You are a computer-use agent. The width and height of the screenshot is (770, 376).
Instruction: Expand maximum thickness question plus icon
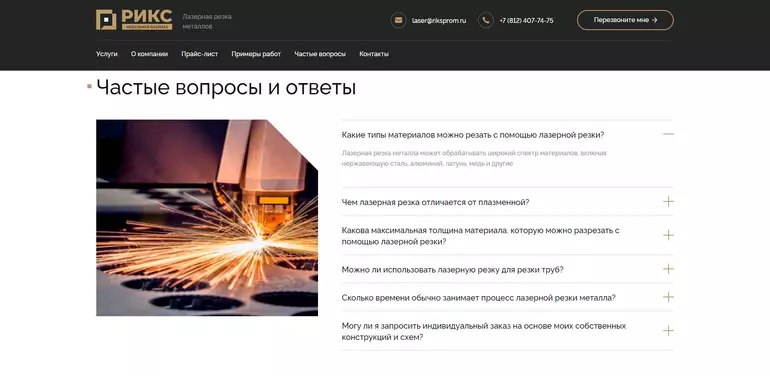[668, 236]
